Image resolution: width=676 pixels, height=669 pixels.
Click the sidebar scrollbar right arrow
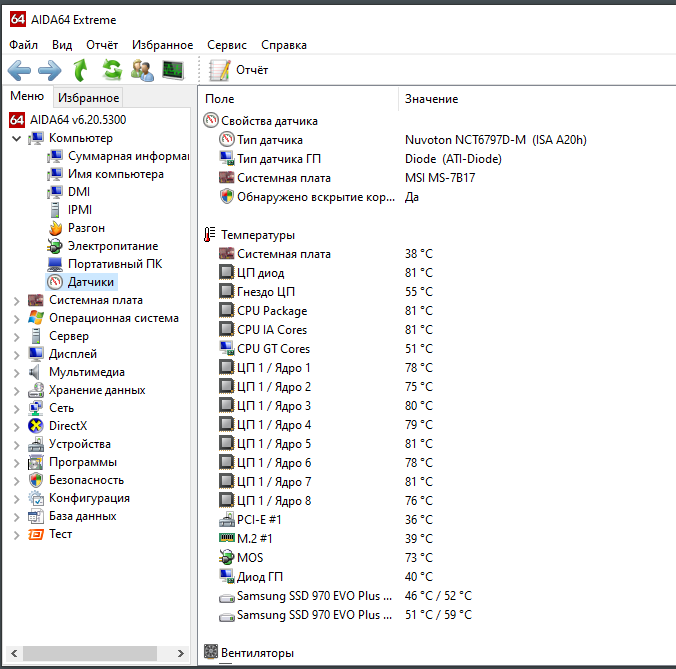tap(181, 653)
